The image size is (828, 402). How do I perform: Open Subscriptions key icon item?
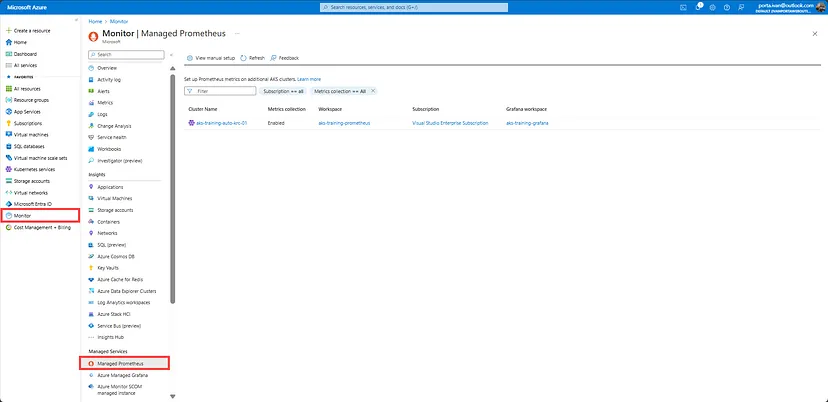pos(8,123)
